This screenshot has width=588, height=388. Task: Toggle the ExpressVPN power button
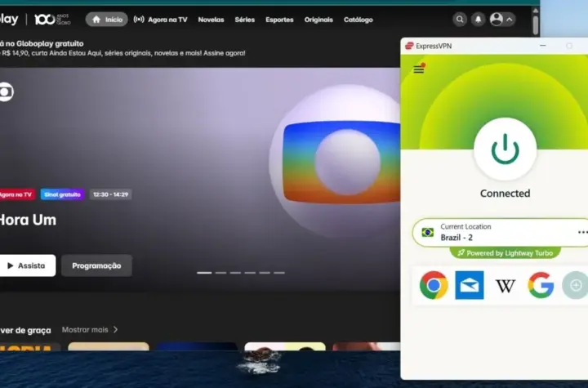click(x=506, y=149)
